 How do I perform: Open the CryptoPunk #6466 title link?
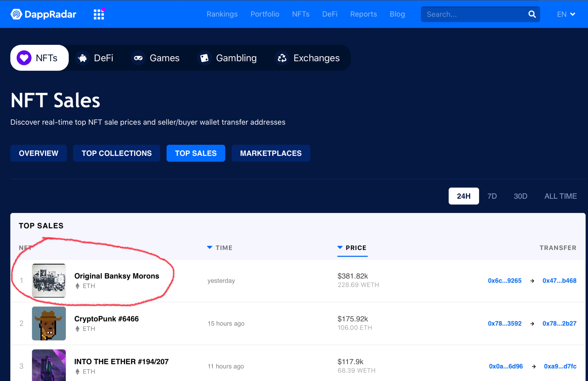(107, 319)
